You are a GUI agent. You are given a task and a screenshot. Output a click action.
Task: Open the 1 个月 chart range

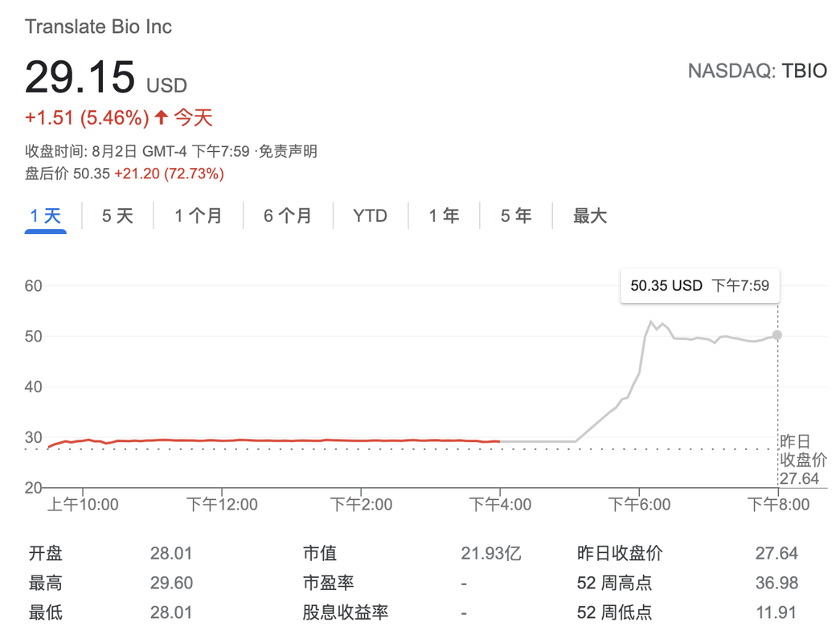pyautogui.click(x=199, y=216)
